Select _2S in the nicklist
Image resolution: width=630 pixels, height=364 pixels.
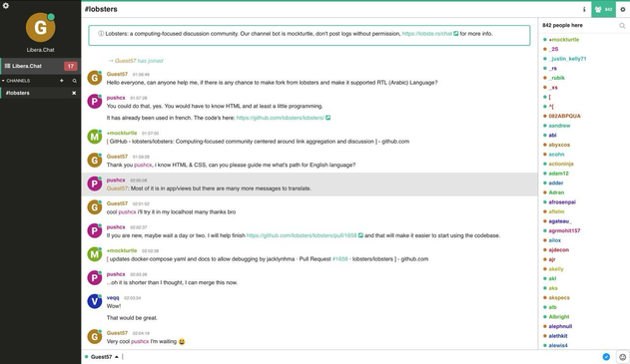[553, 49]
